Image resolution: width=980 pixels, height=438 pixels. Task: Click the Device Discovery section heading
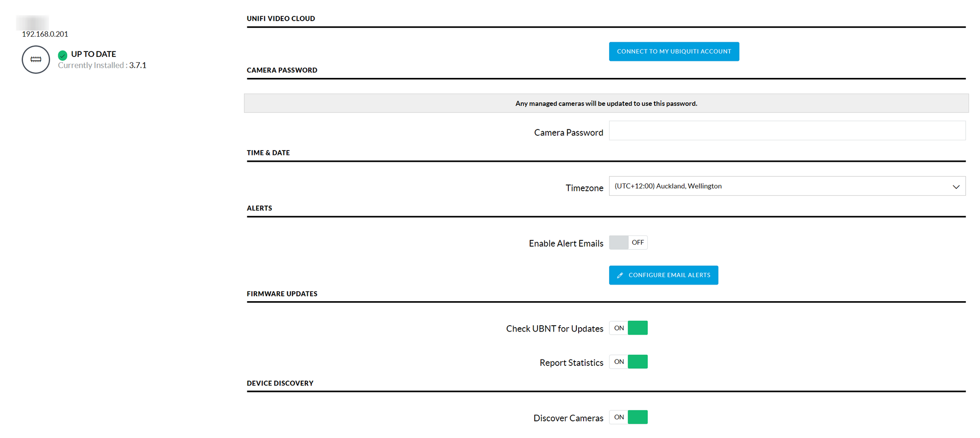[280, 383]
